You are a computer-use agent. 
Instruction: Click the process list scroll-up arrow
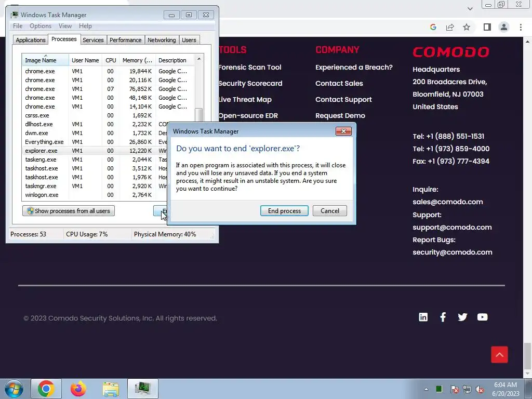(199, 59)
